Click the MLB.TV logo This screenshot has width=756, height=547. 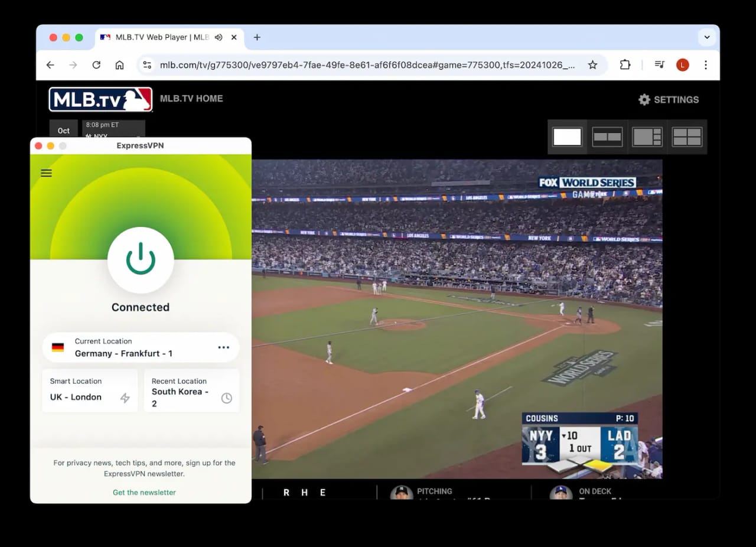[100, 99]
